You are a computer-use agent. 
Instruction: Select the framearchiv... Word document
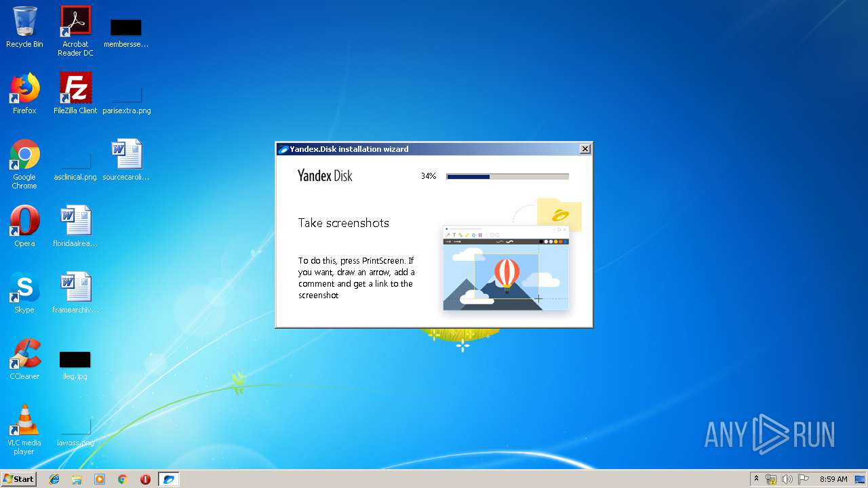tap(75, 293)
